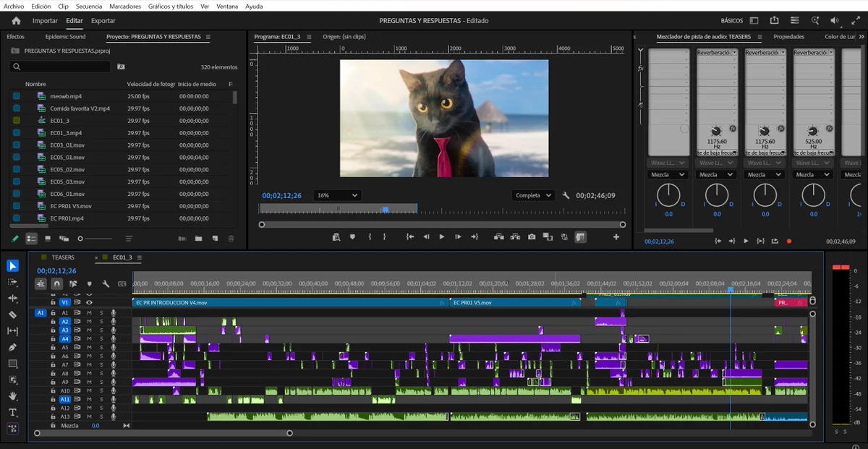This screenshot has width=868, height=449.
Task: Switch to the Epidemic Sound tab
Action: coord(65,36)
